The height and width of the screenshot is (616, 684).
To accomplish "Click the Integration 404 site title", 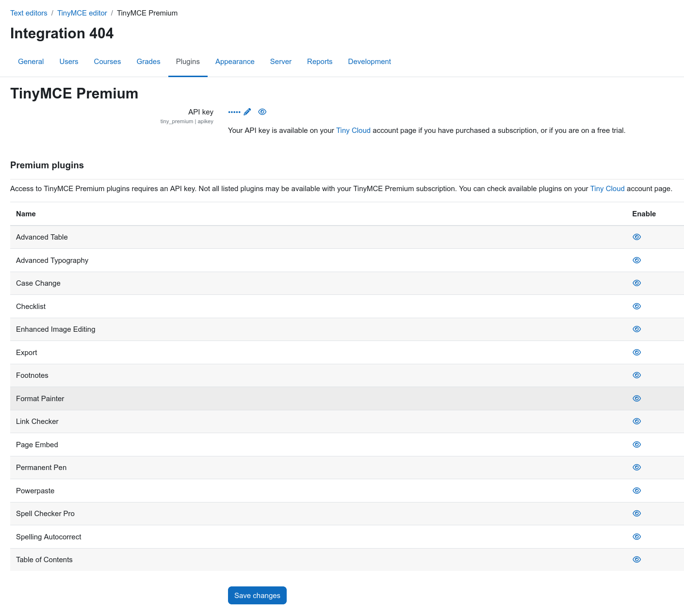I will 62,33.
